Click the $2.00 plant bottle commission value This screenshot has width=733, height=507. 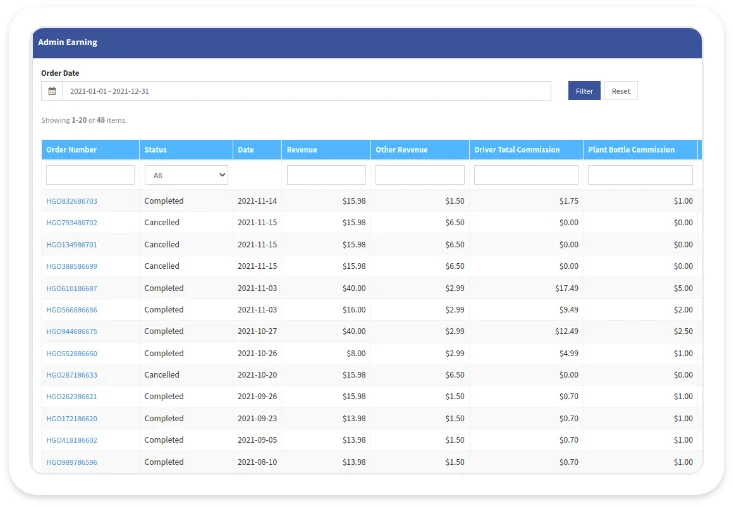coord(683,310)
